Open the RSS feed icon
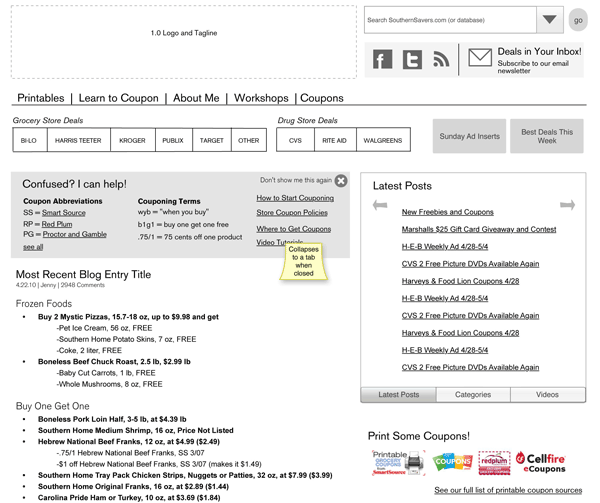This screenshot has height=503, width=600. click(441, 59)
